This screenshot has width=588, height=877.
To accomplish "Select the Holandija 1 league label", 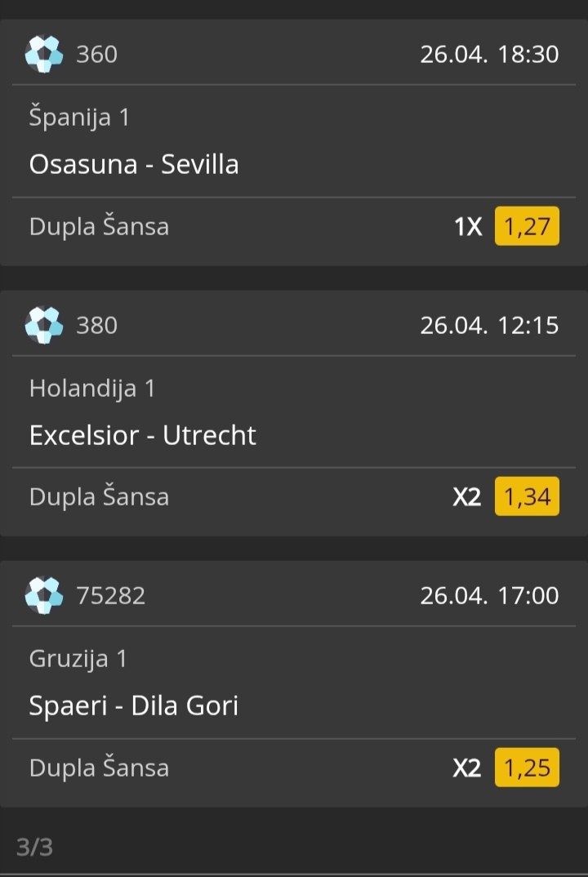I will pos(92,389).
